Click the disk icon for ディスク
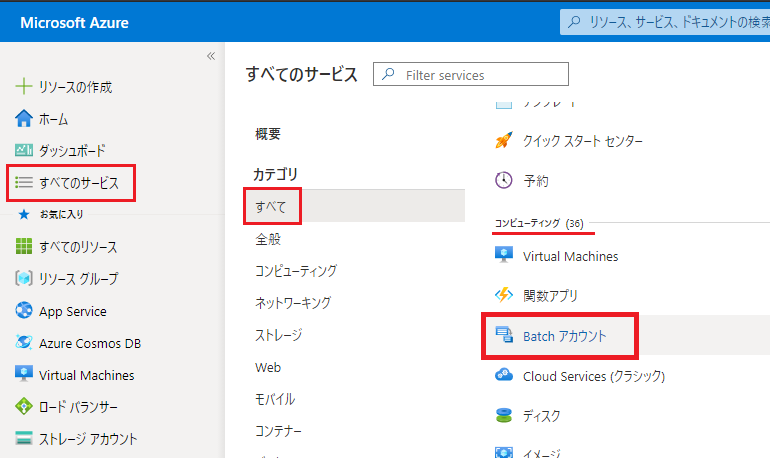 click(504, 415)
